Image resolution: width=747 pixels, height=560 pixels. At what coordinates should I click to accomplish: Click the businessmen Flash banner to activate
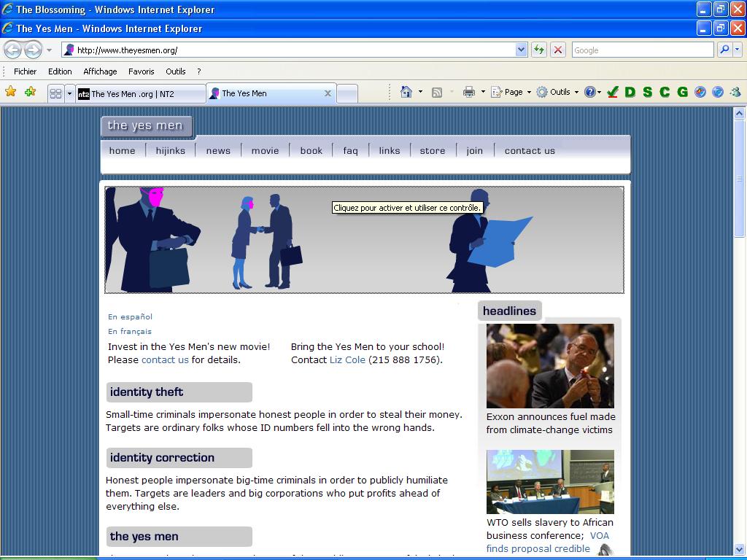point(364,239)
